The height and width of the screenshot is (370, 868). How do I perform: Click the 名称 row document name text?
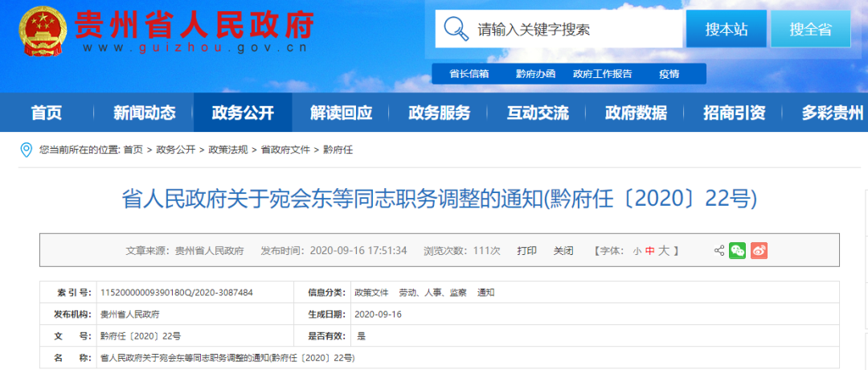tap(227, 358)
